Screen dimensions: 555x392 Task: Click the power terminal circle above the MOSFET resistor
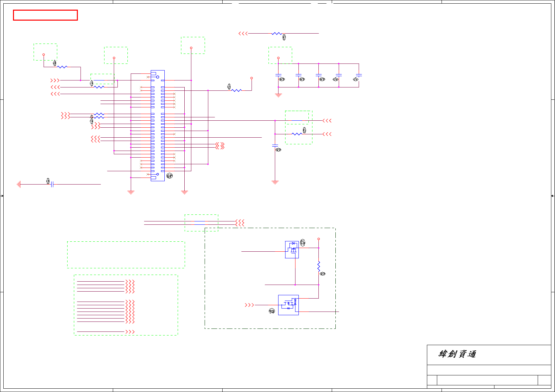pos(319,239)
